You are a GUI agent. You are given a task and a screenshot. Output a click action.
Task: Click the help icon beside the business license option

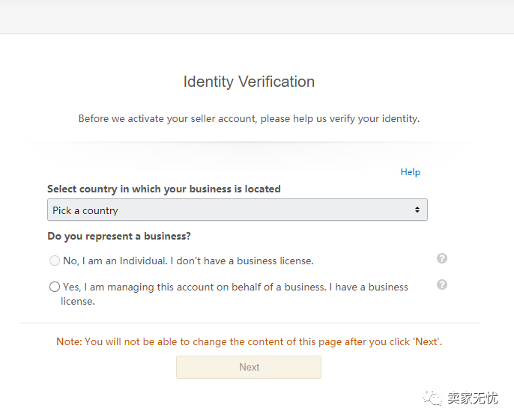[442, 284]
